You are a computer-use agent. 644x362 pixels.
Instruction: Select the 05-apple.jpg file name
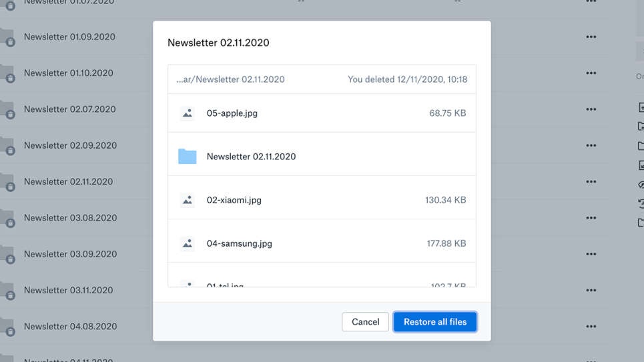[232, 113]
